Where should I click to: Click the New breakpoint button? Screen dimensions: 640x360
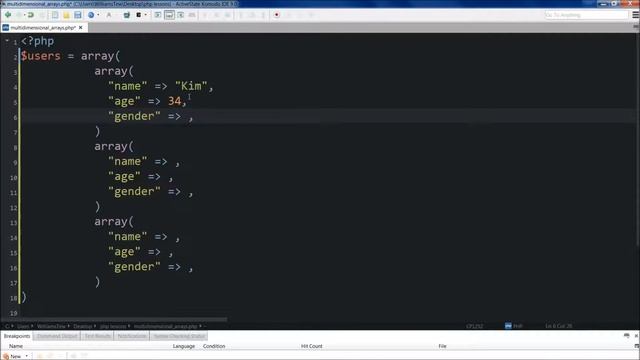12,356
